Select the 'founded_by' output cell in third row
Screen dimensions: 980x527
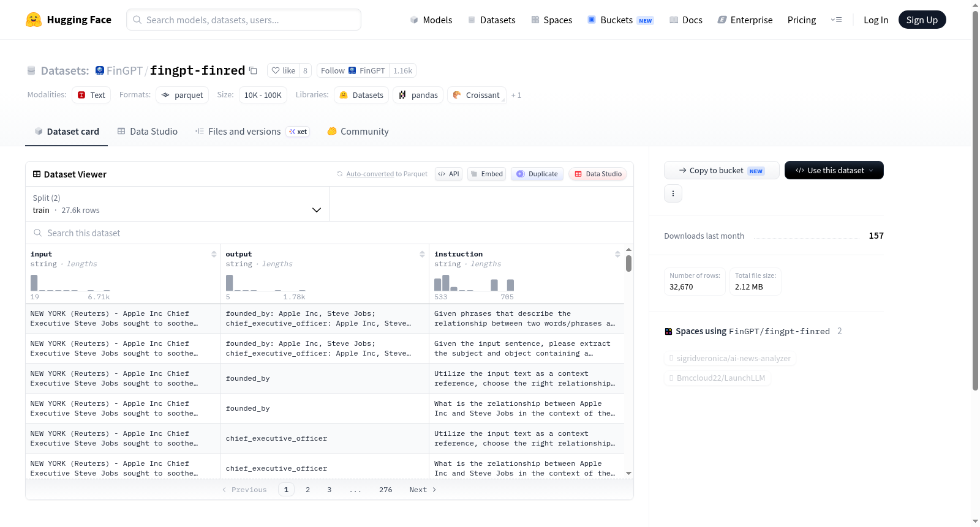[x=325, y=378]
